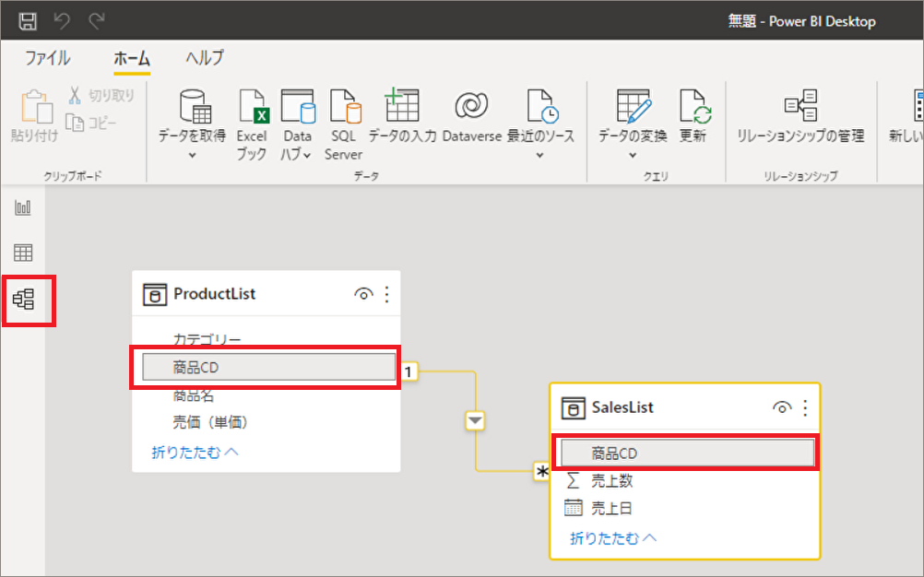924x577 pixels.
Task: Open the ファイル tab
Action: coord(48,58)
